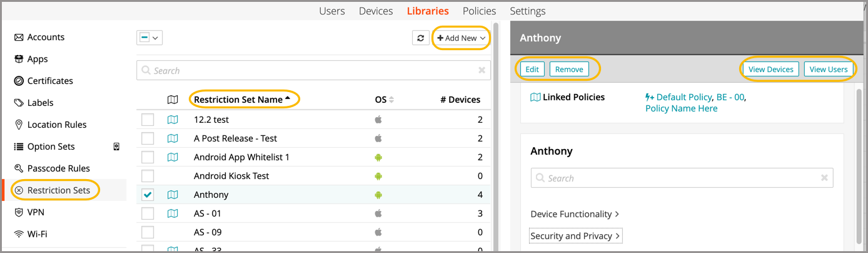Expand the Device Functionality section
The width and height of the screenshot is (868, 253).
coord(575,214)
